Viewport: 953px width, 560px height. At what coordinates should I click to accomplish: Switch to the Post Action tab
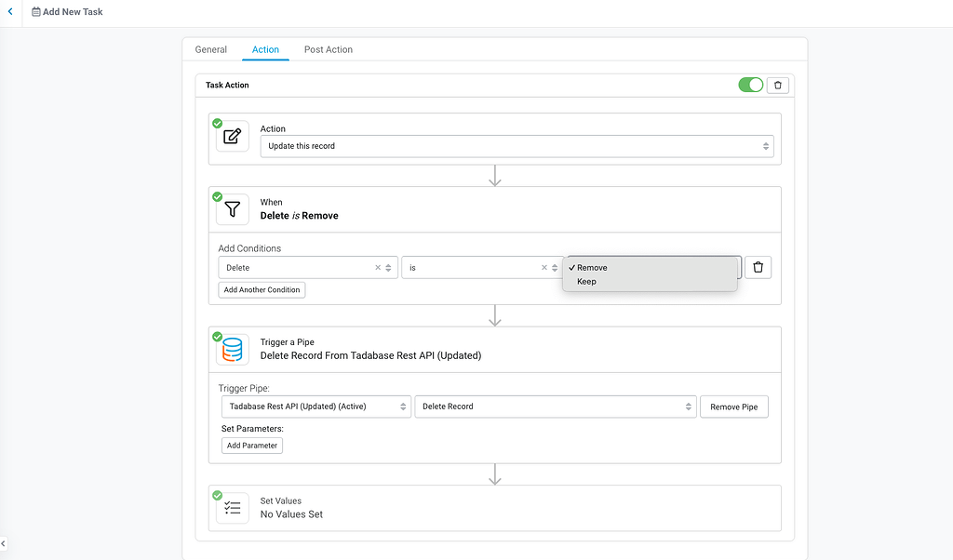pyautogui.click(x=328, y=49)
